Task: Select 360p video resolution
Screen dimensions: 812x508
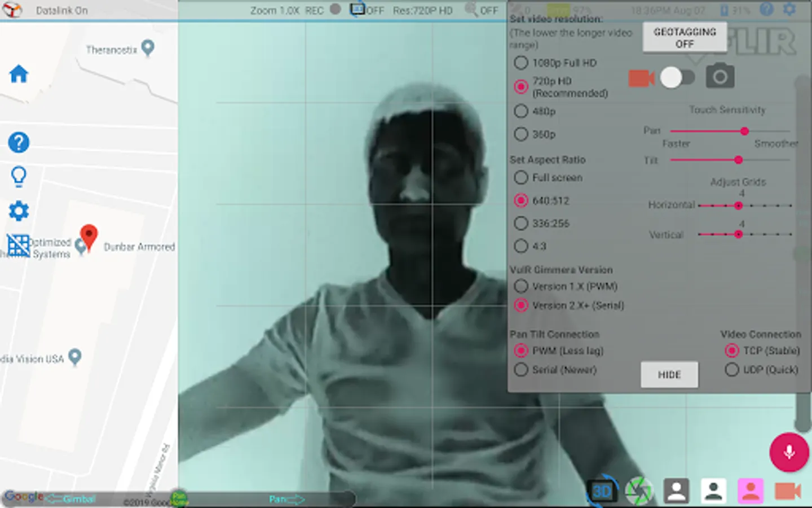Action: pos(535,134)
